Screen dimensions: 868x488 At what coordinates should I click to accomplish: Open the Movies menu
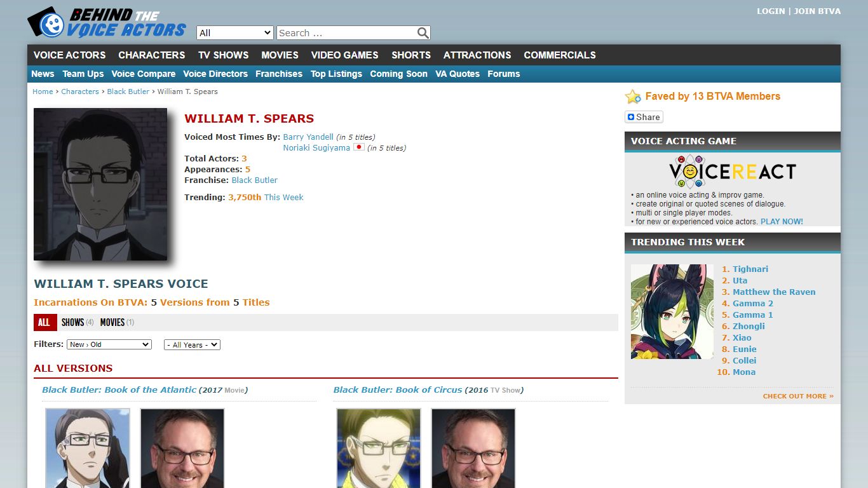(280, 55)
